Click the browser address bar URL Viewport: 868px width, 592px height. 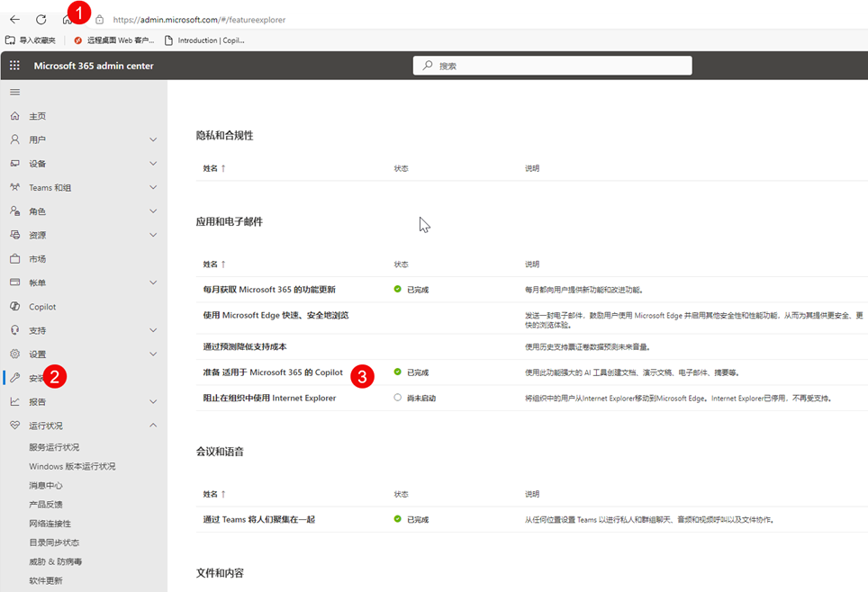tap(199, 20)
